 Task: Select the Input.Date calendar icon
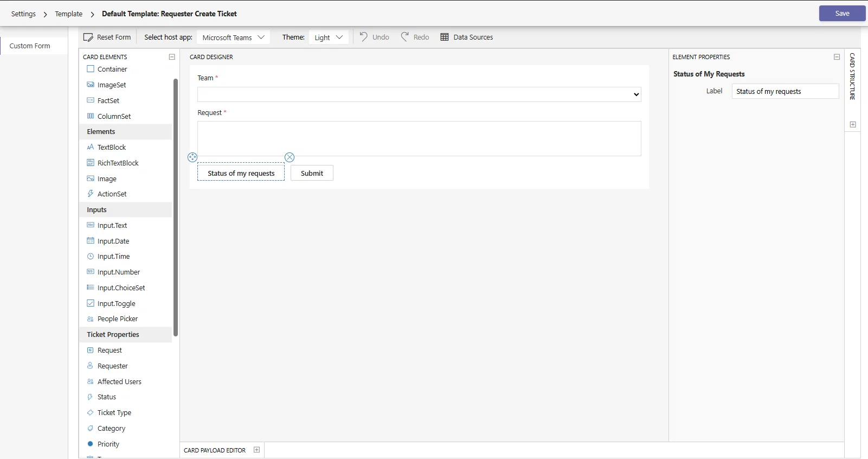[91, 241]
